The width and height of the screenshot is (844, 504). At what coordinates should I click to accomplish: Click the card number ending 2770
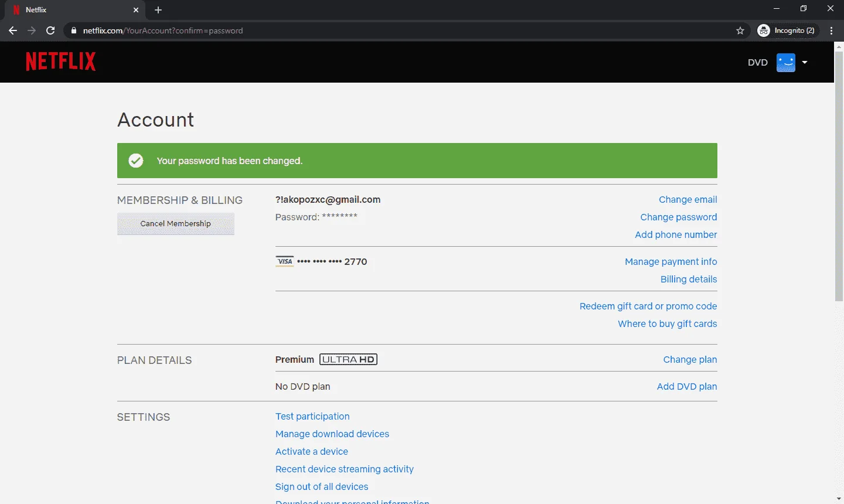point(332,261)
